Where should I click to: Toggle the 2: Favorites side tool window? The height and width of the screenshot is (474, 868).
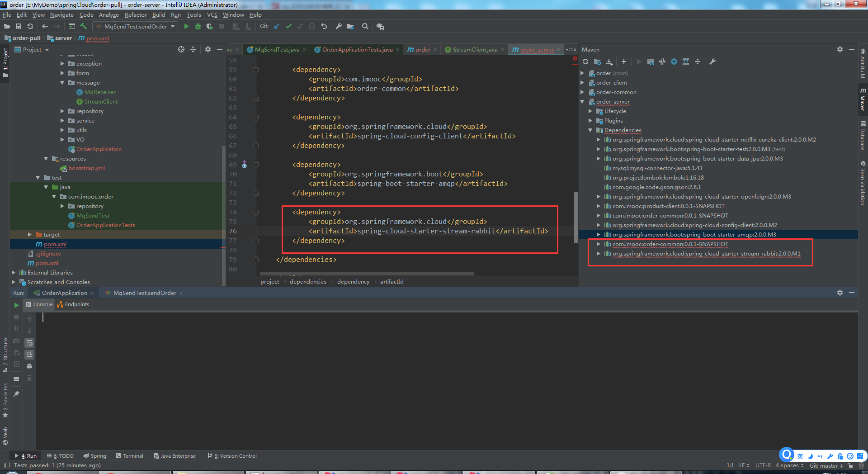[x=5, y=401]
